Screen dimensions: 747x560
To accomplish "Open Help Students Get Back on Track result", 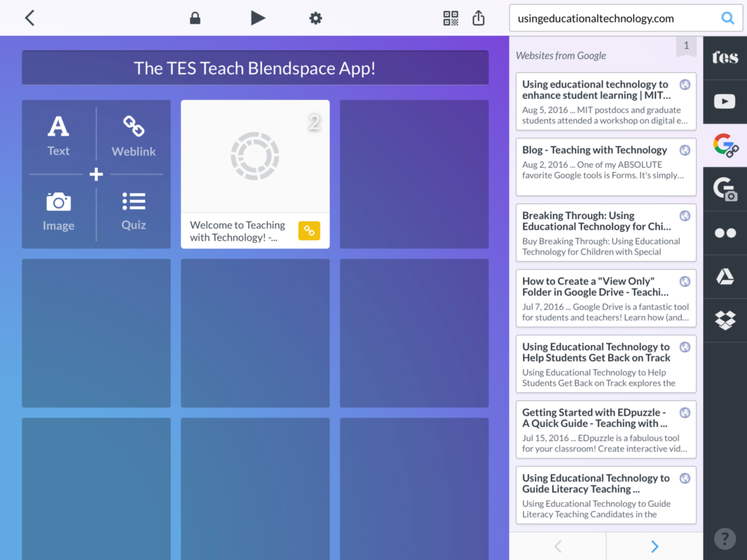I will point(605,365).
